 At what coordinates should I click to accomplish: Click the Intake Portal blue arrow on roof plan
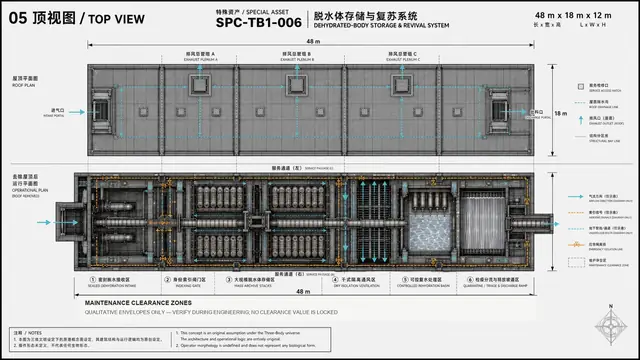click(x=77, y=112)
